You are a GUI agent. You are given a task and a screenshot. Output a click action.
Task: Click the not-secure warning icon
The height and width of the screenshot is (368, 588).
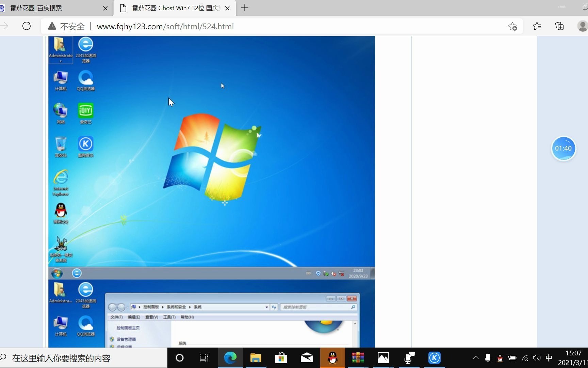52,26
